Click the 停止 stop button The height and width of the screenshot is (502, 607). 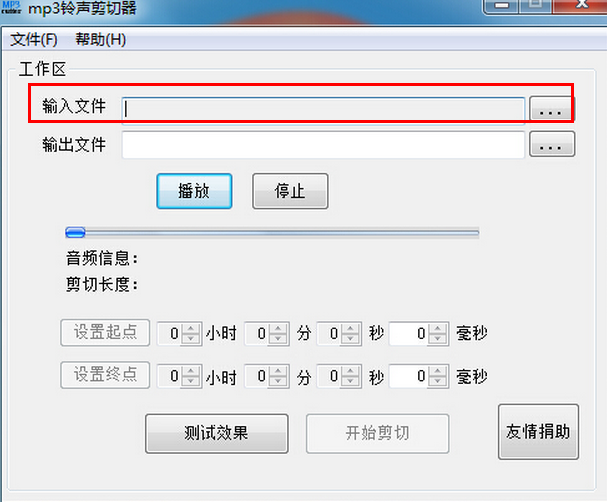pos(290,191)
